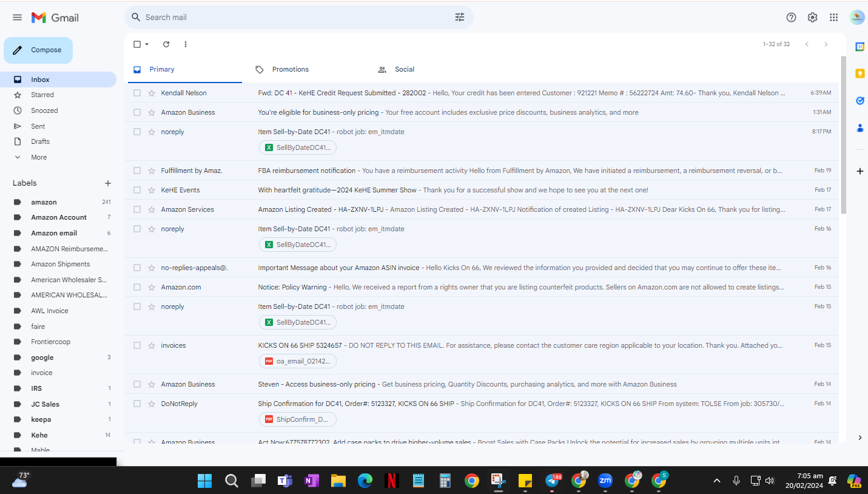Open the ShipConfirm PDF attachment chip
Screen dimensions: 868x494
click(297, 419)
